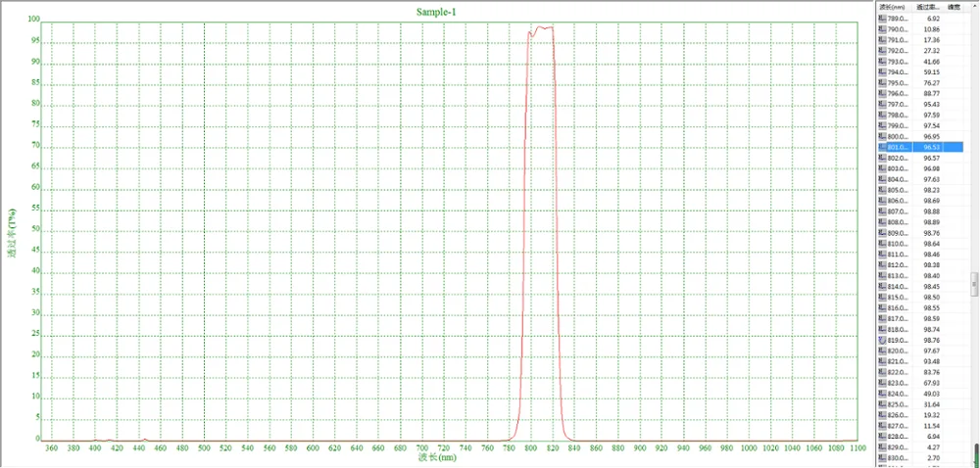Select the 804.0 nm wavelength cell
The width and height of the screenshot is (980, 468).
(x=898, y=180)
